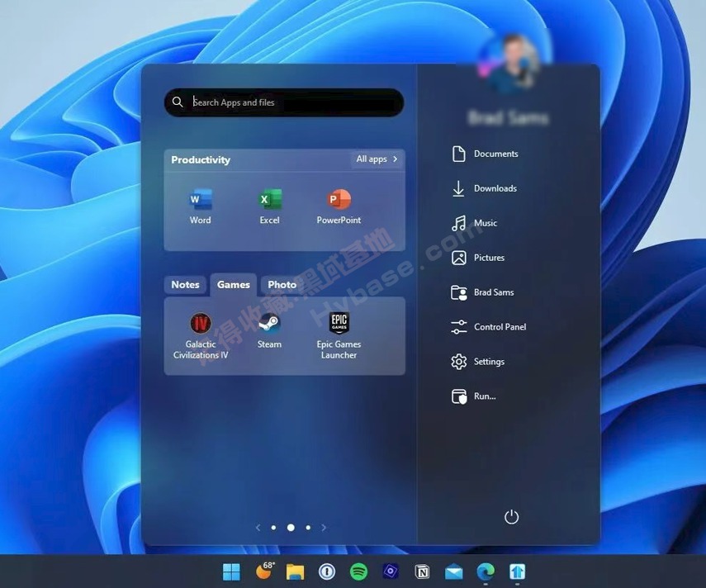706x588 pixels.
Task: Go to the previous Start menu page
Action: coord(258,528)
